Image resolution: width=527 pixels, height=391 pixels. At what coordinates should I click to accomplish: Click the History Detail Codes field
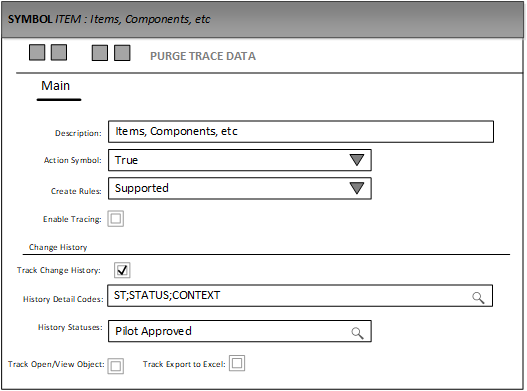pos(300,296)
